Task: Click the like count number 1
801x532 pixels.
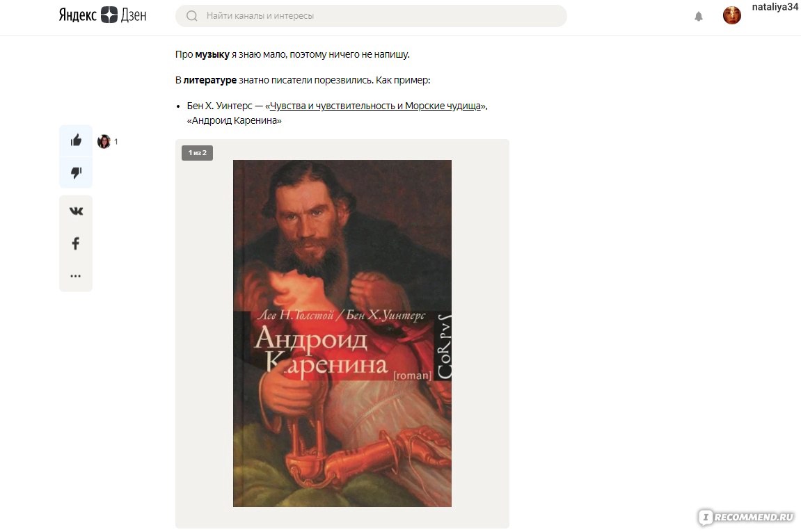Action: click(x=116, y=141)
